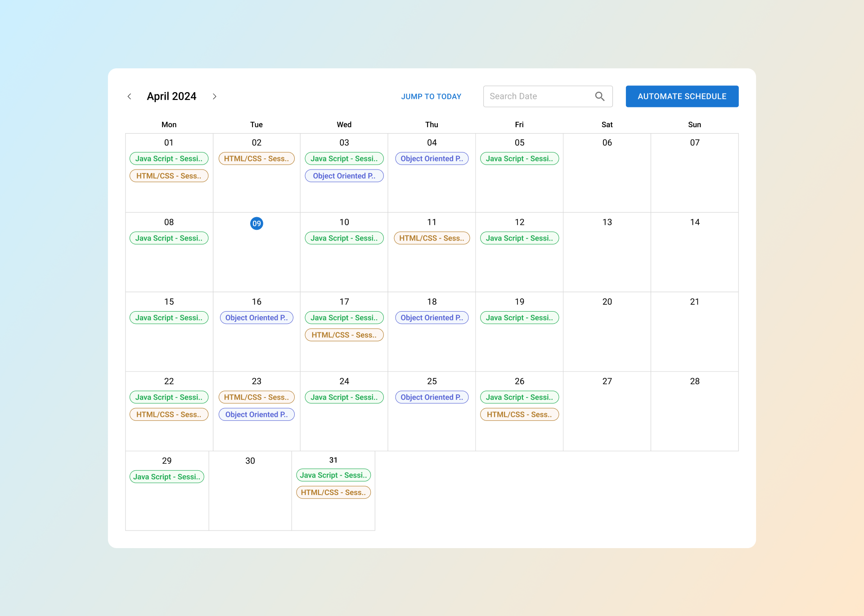This screenshot has width=864, height=616.
Task: Open HTML/CSS session on April 26
Action: 519,415
